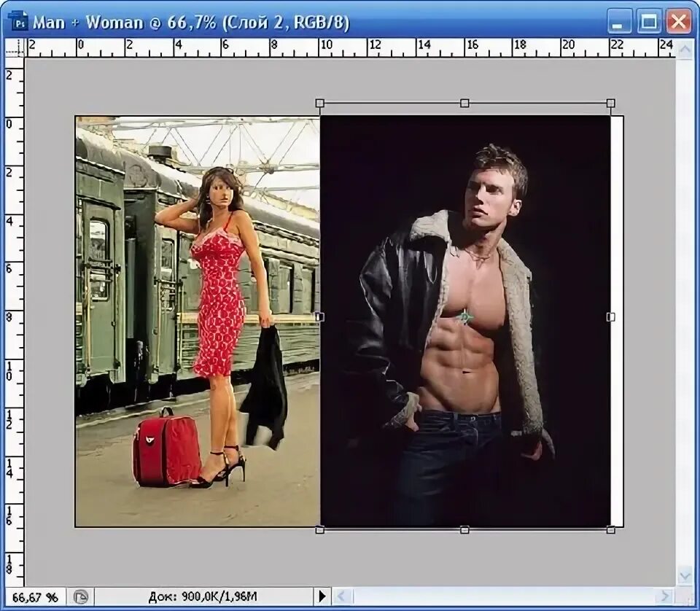Click the status bar preview icon

81,596
